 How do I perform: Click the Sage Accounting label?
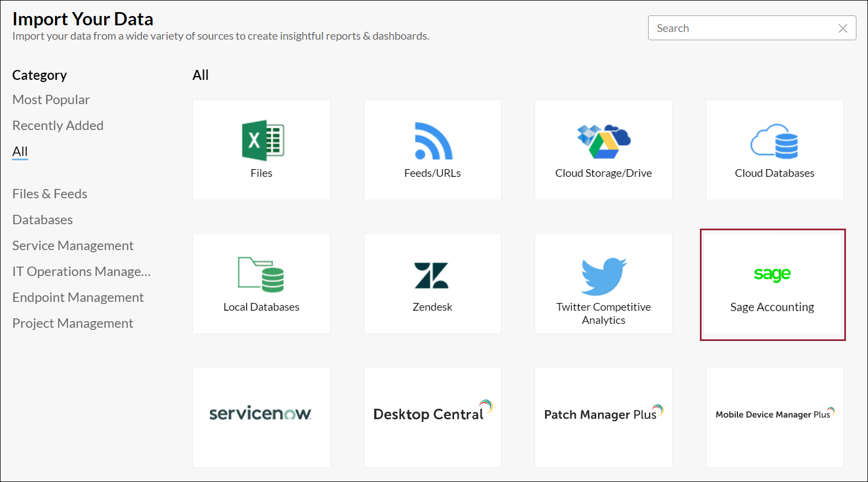(772, 307)
